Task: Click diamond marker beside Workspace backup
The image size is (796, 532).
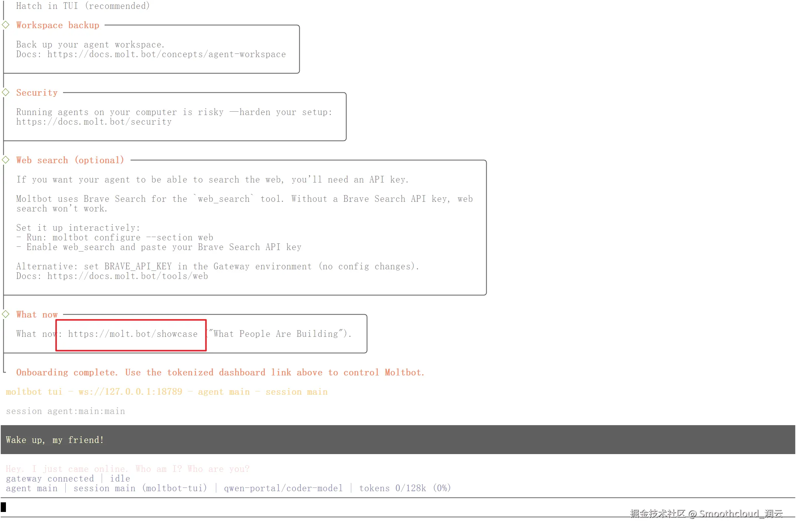Action: point(6,25)
